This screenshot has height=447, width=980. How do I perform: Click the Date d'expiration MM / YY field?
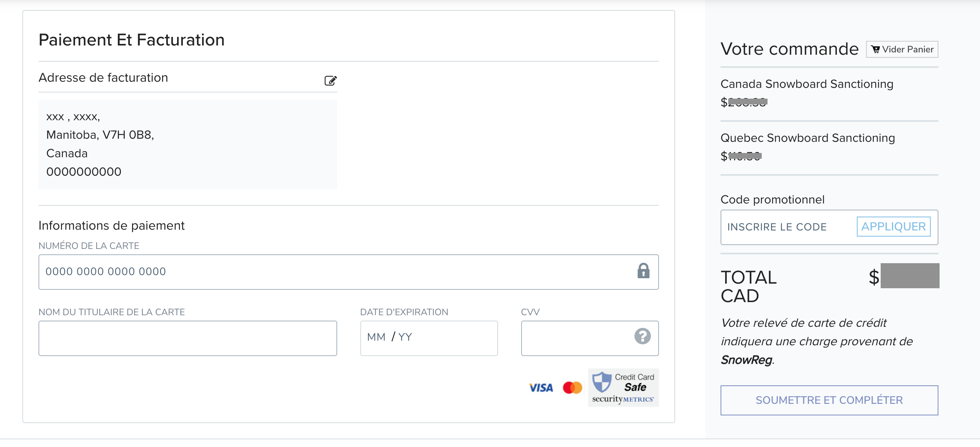[x=429, y=338]
